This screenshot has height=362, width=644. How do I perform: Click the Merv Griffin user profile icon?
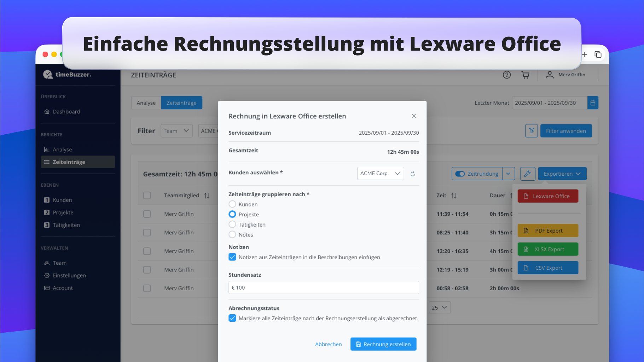point(549,75)
